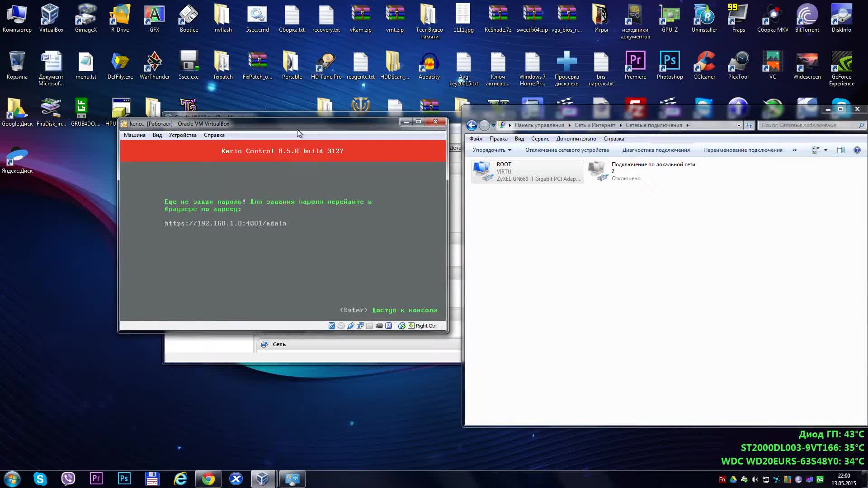
Task: Open the Правка menu in Network Connections
Action: (498, 139)
